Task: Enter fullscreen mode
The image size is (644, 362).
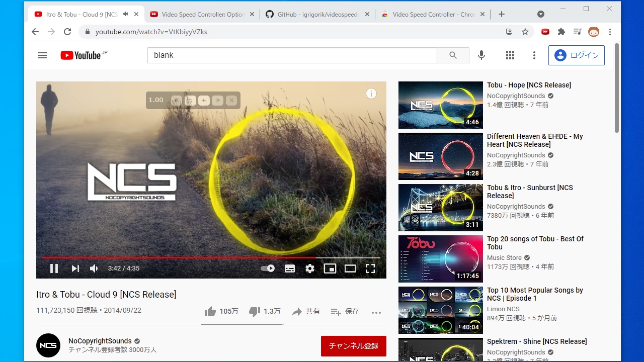Action: point(370,268)
